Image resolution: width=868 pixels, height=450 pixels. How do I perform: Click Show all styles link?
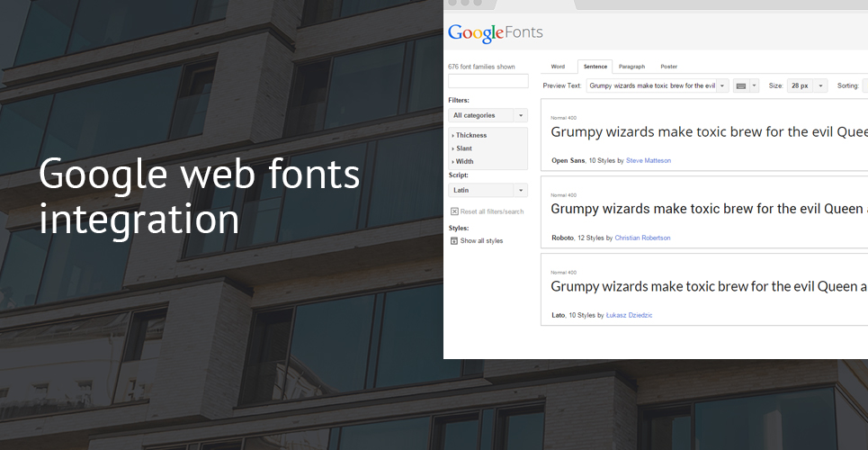[x=481, y=241]
